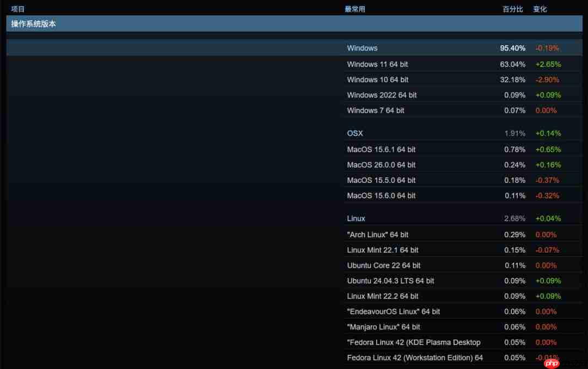Click the "Windows 11 64 bit" entry
This screenshot has height=369, width=588.
tap(377, 64)
